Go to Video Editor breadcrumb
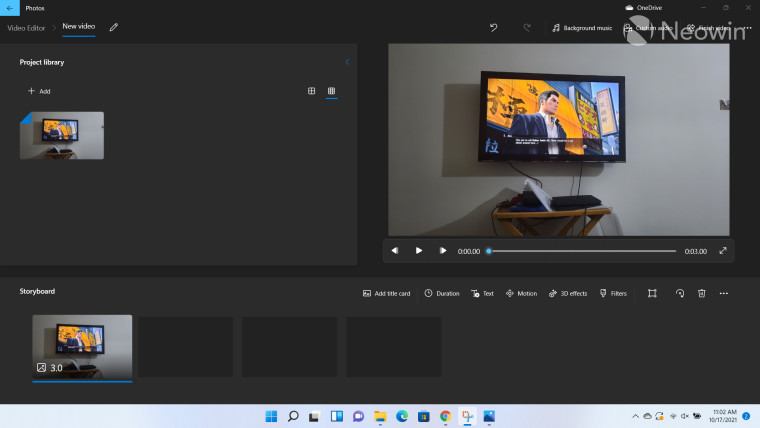The height and width of the screenshot is (428, 760). [x=26, y=28]
